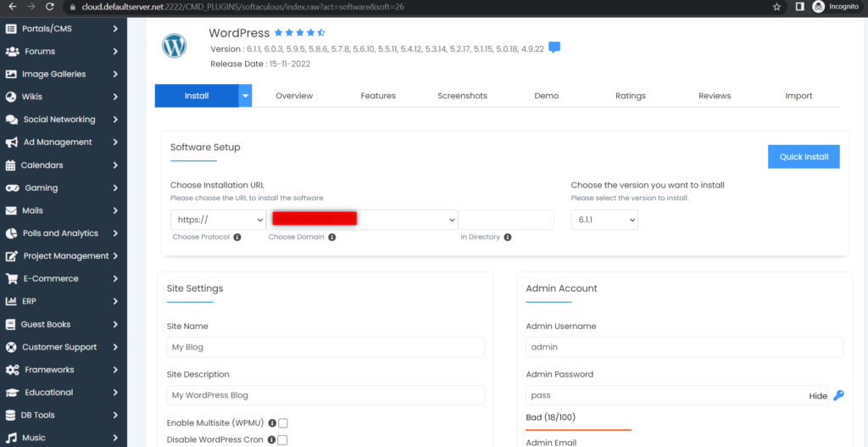Viewport: 868px width, 447px height.
Task: Click the Ad Management megaphone icon
Action: pos(12,142)
